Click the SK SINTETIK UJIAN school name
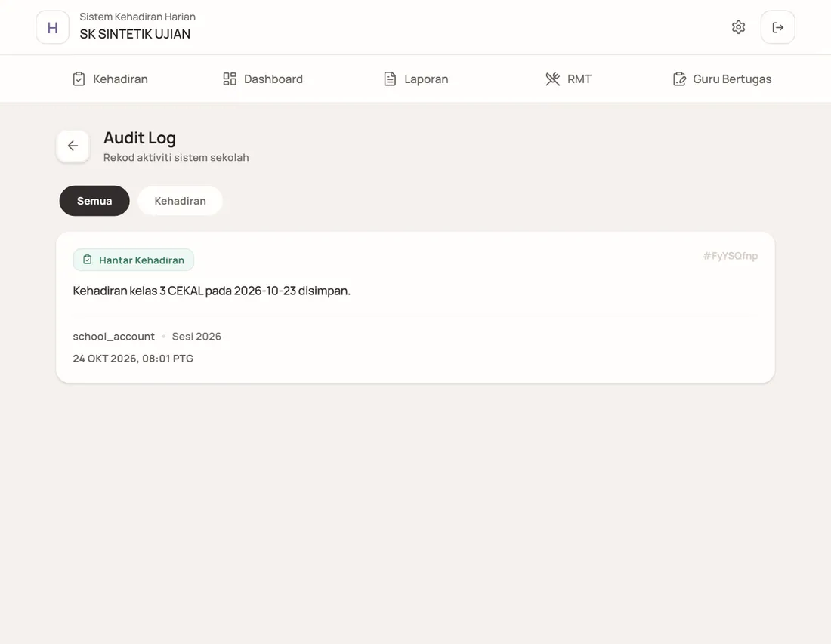Image resolution: width=831 pixels, height=644 pixels. point(135,34)
